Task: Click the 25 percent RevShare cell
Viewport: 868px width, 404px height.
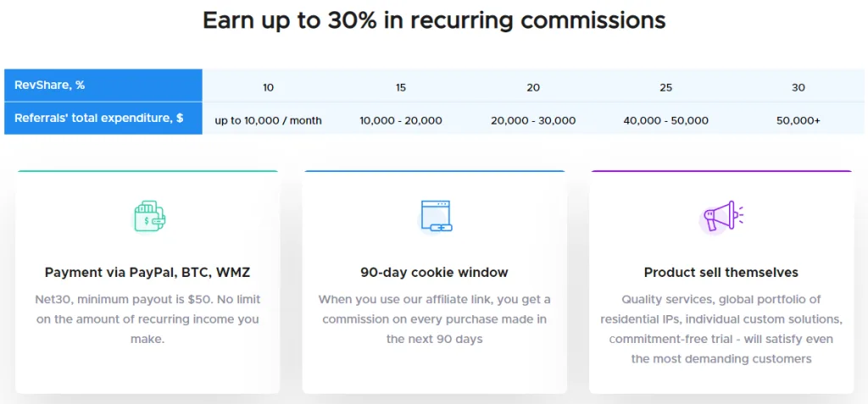Action: (x=665, y=87)
